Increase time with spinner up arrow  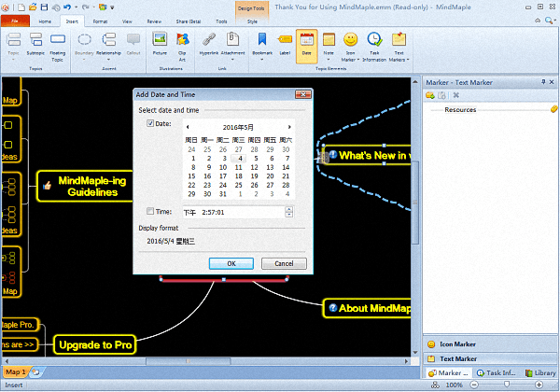(x=289, y=210)
